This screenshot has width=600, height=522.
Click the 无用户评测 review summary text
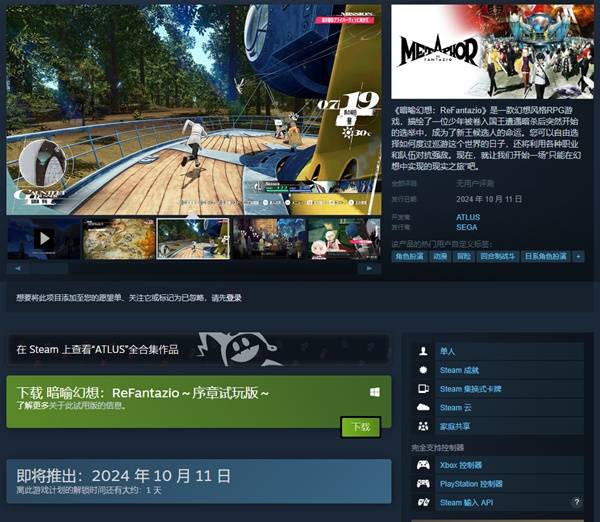tap(475, 183)
